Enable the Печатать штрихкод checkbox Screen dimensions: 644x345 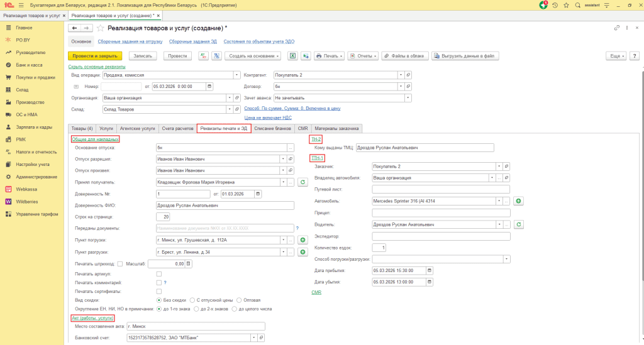[x=120, y=264]
